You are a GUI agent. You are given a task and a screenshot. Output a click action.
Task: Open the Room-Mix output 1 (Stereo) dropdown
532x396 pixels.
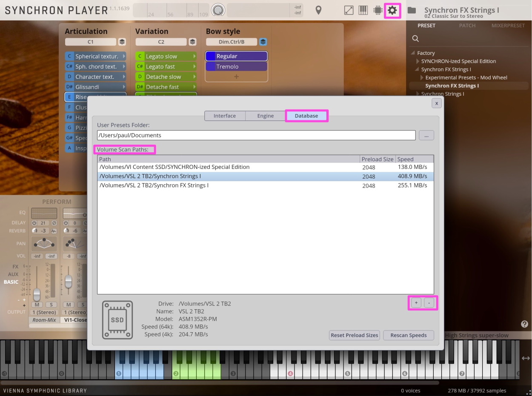point(44,312)
